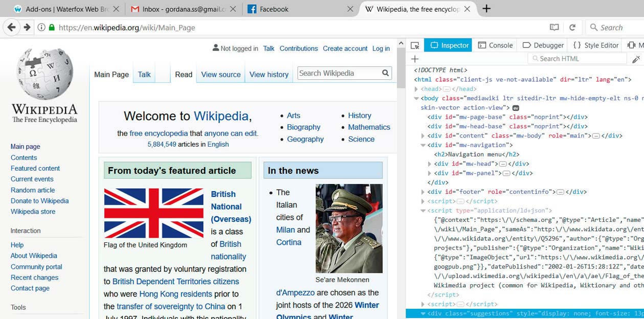Collapse the body node in the HTML tree
Viewport: 644px width, 319px height.
(x=416, y=98)
